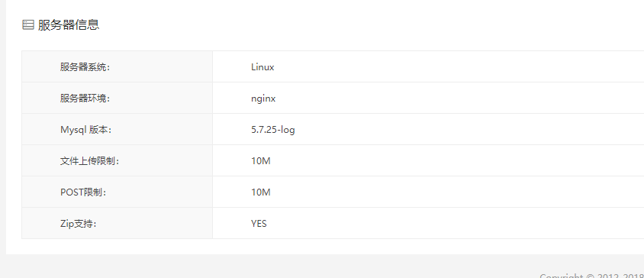
Task: Click the YES Zip support value
Action: tap(259, 224)
